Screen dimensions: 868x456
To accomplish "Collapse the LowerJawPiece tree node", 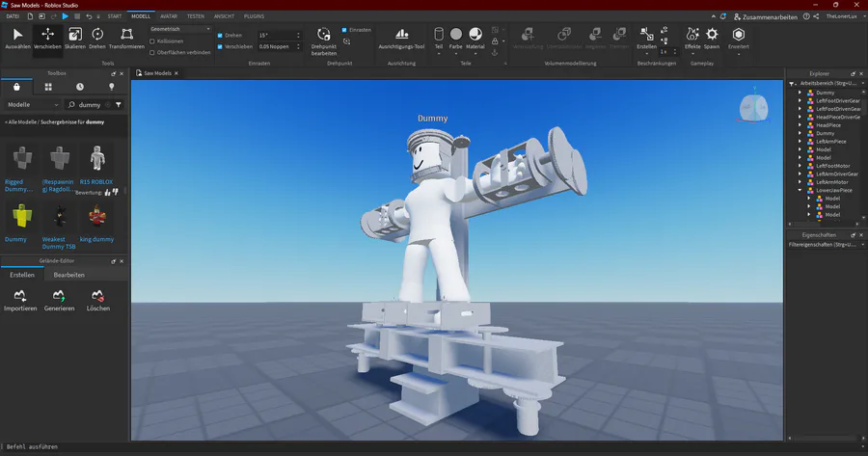I will click(800, 190).
